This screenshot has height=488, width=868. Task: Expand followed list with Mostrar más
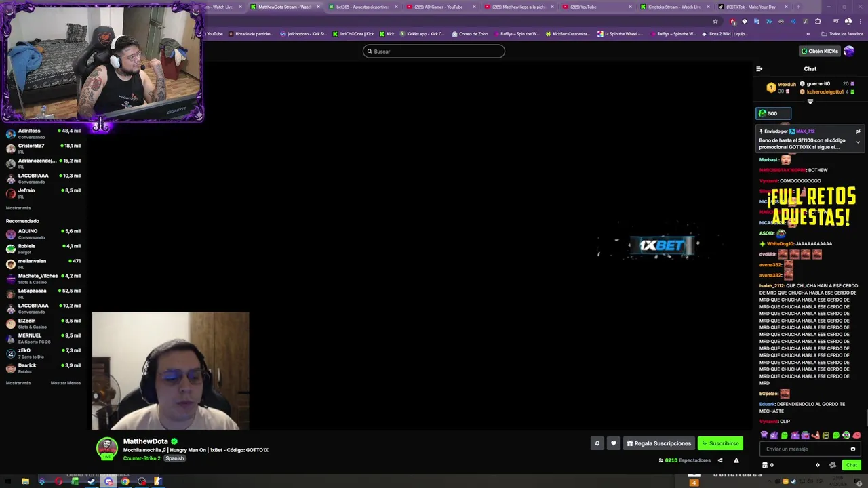coord(18,208)
